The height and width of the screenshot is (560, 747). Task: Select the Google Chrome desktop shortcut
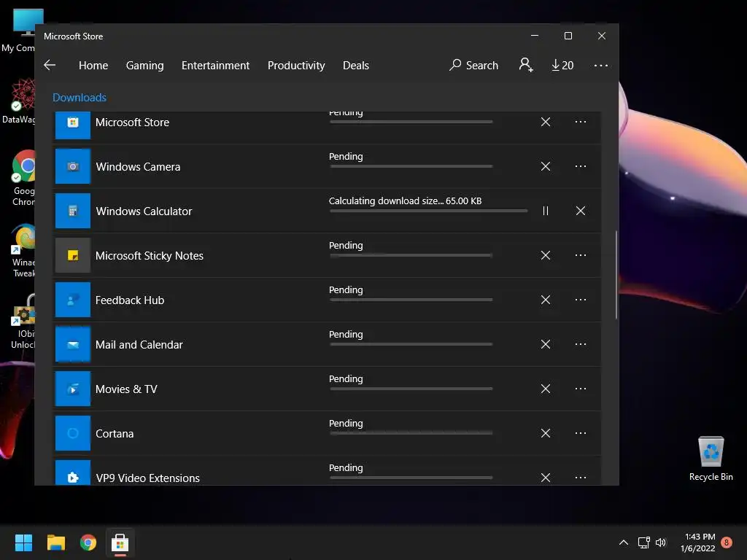pyautogui.click(x=21, y=178)
